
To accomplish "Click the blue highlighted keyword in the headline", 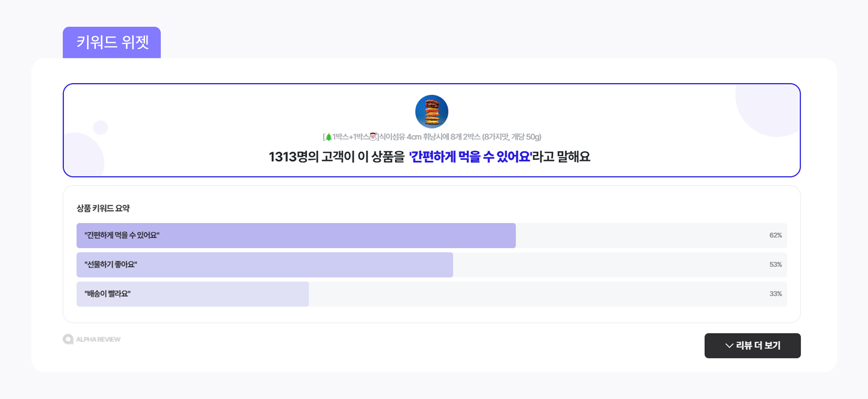I will click(470, 157).
